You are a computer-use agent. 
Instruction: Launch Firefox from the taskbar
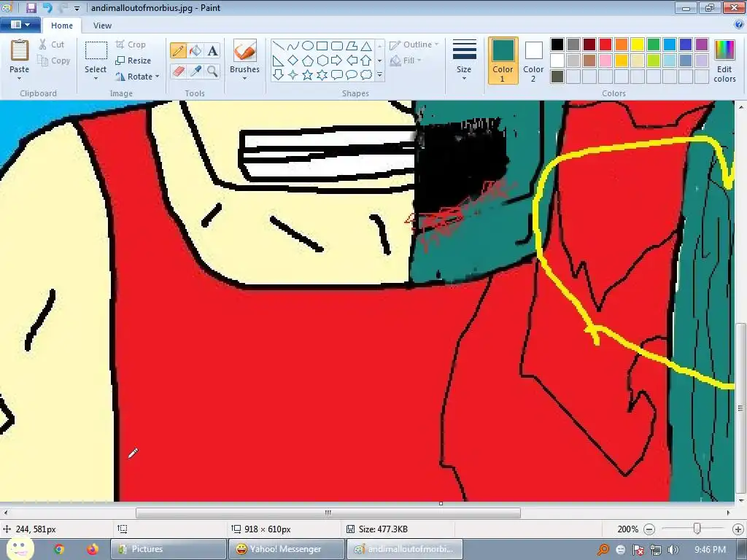coord(93,549)
